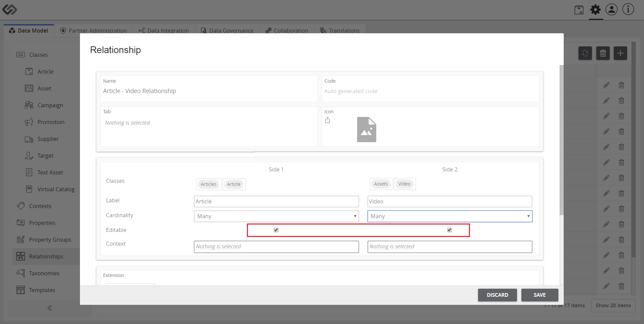
Task: Click the add plus button in toolbar
Action: pyautogui.click(x=620, y=53)
